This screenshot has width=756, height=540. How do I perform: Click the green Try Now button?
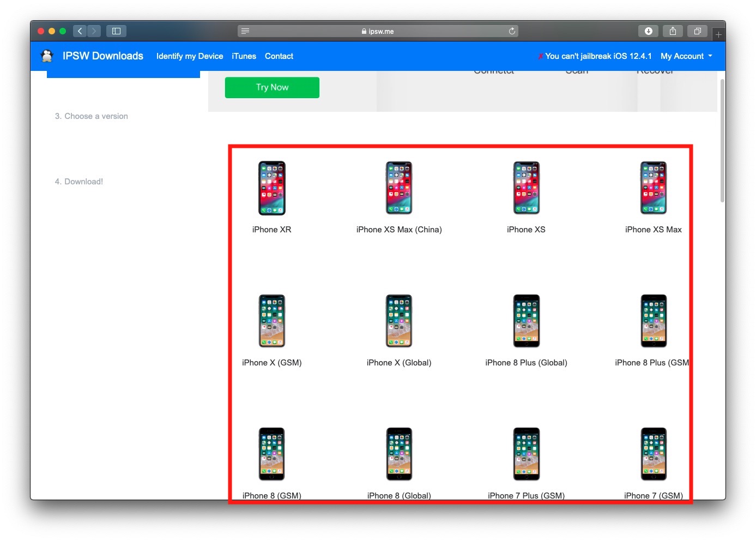272,87
